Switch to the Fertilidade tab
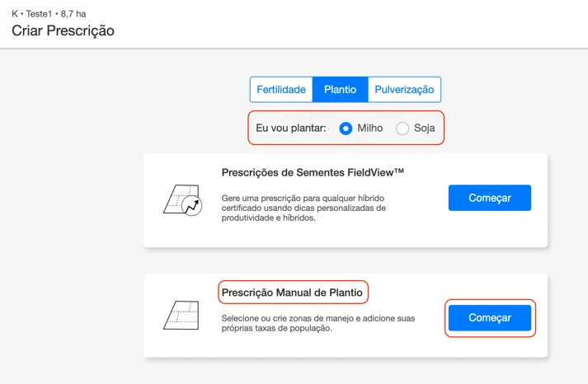This screenshot has width=588, height=384. [x=281, y=90]
